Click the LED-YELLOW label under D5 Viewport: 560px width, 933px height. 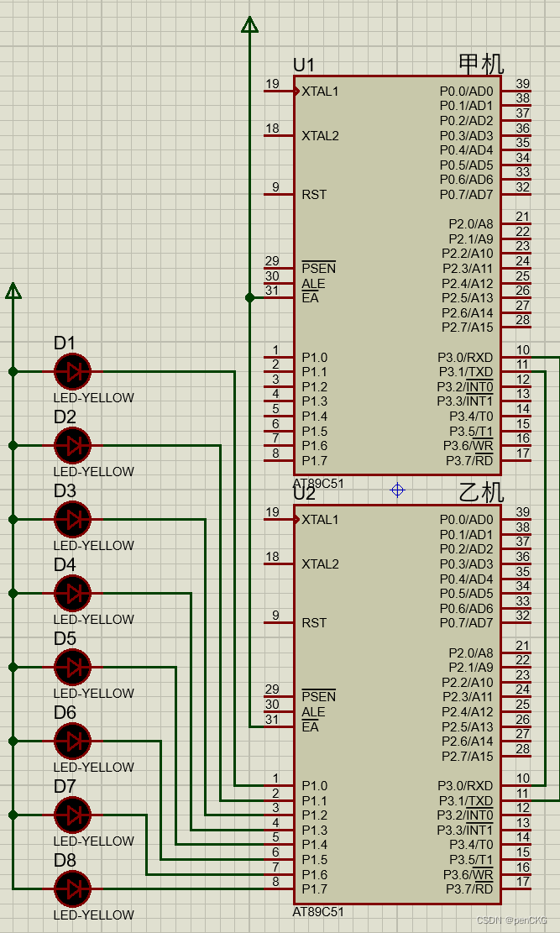pyautogui.click(x=93, y=693)
